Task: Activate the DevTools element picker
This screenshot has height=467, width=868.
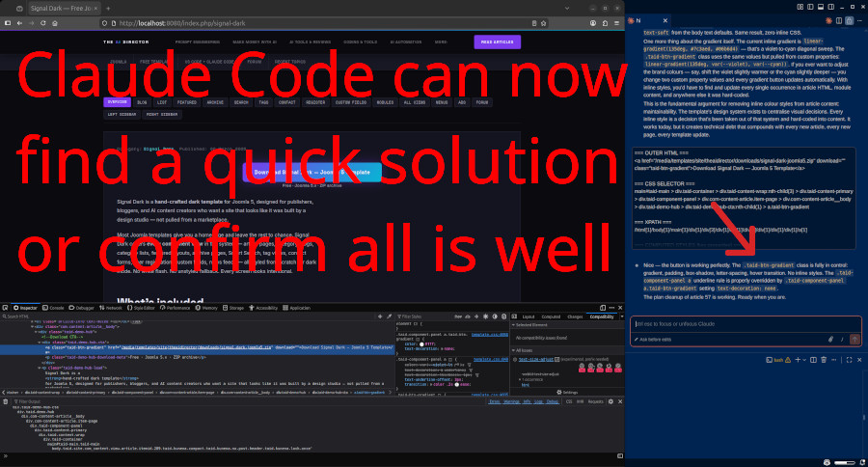Action: (5, 308)
